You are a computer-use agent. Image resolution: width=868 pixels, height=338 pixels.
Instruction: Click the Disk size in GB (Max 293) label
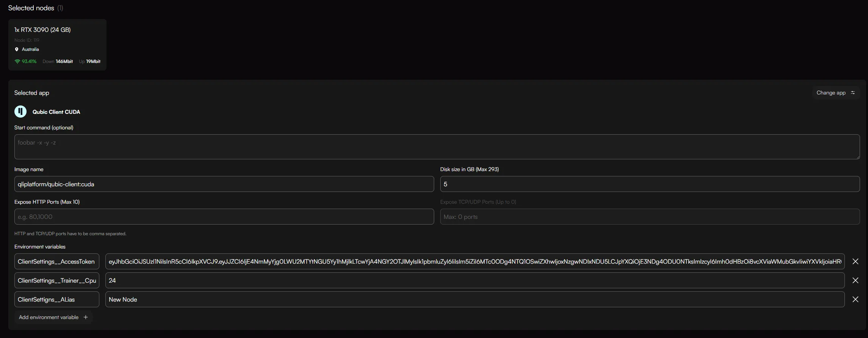(469, 169)
